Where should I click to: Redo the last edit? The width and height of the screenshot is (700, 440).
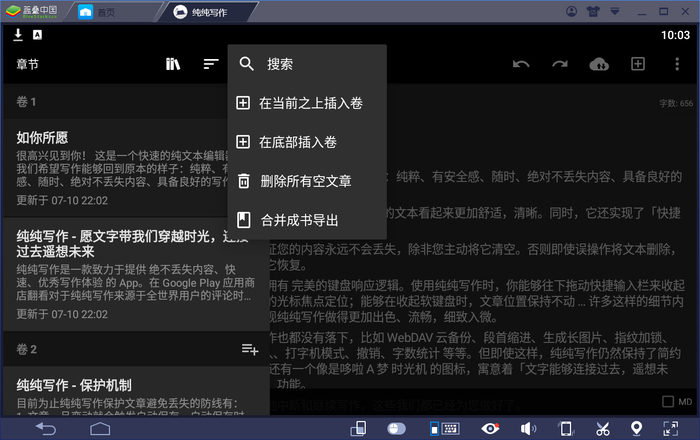point(560,64)
